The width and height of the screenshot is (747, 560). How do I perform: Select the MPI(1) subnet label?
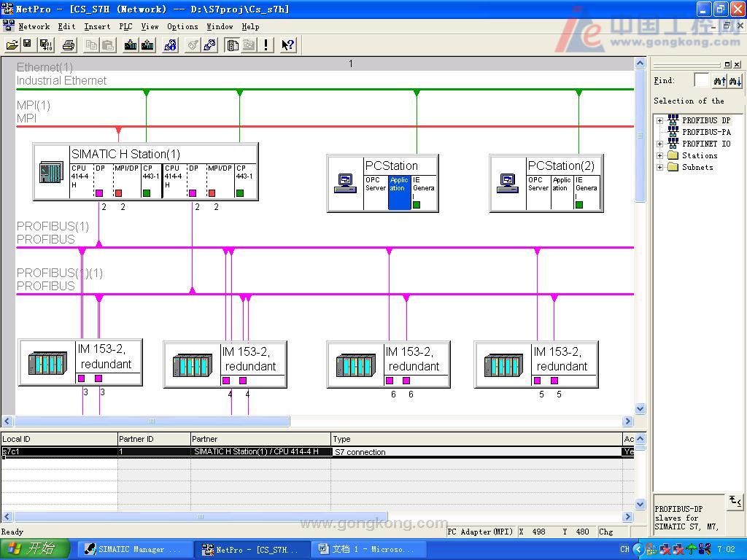pyautogui.click(x=34, y=105)
